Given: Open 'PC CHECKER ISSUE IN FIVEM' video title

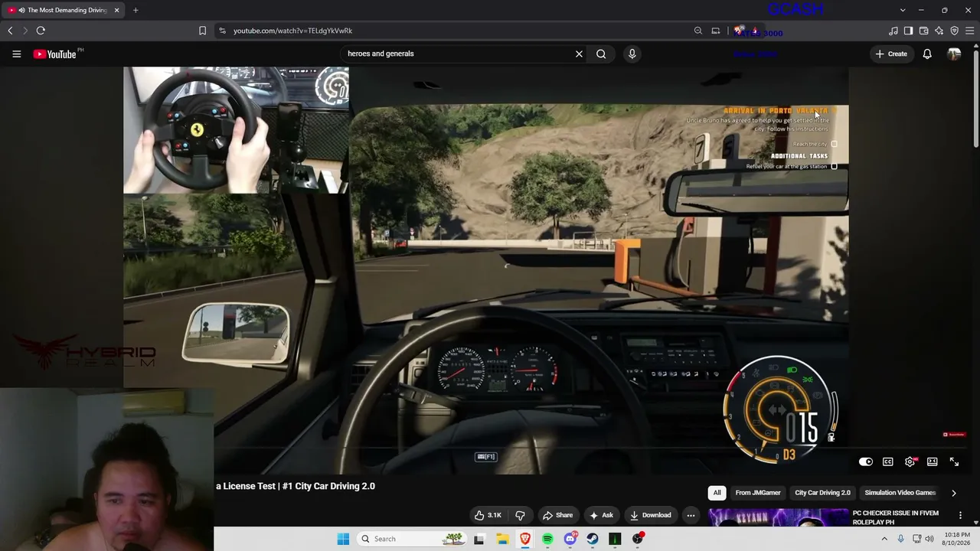Looking at the screenshot, I should click(896, 517).
